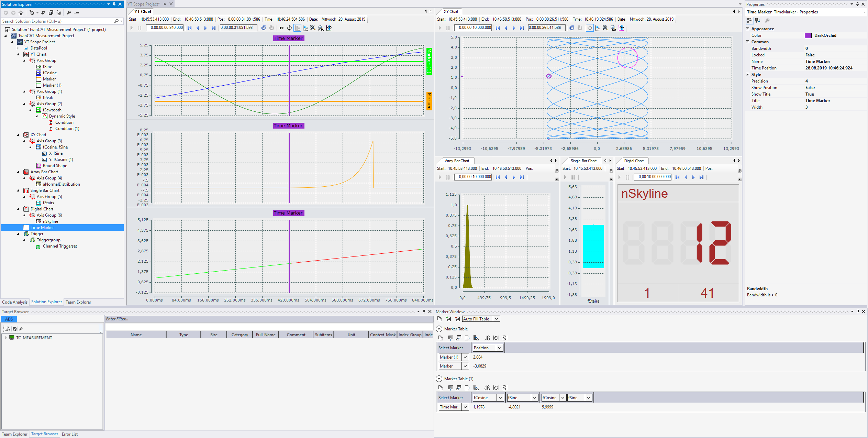The image size is (868, 438).
Task: Toggle the highlighted zoom tool in YT Chart toolbar
Action: [297, 28]
